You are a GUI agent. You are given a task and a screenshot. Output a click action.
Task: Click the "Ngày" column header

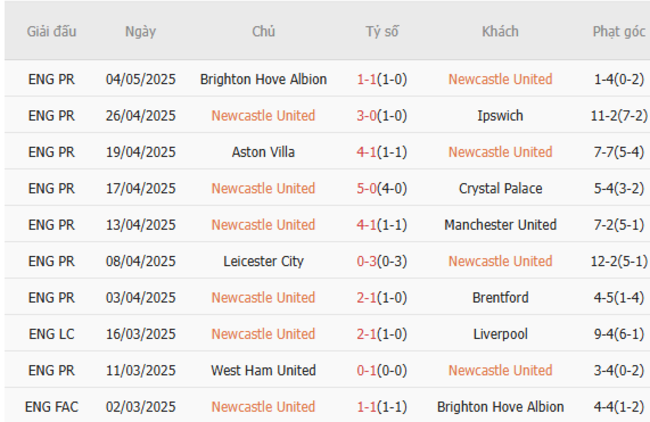click(x=140, y=31)
